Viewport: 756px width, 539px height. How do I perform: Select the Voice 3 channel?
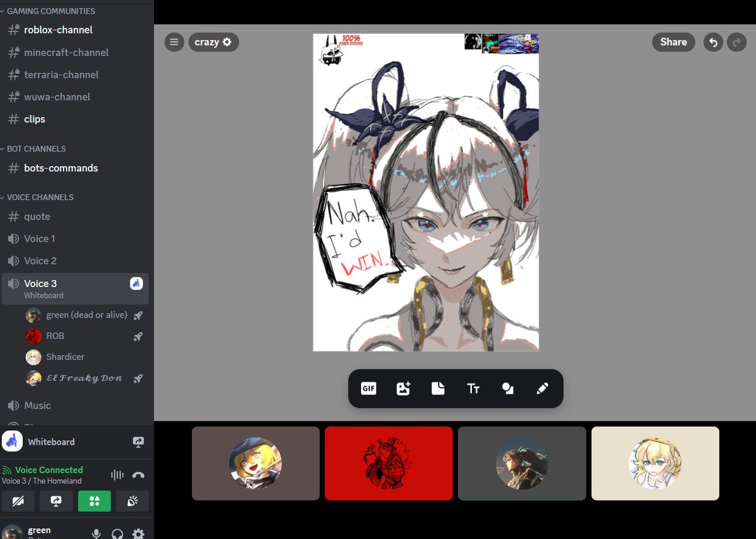[x=76, y=288]
